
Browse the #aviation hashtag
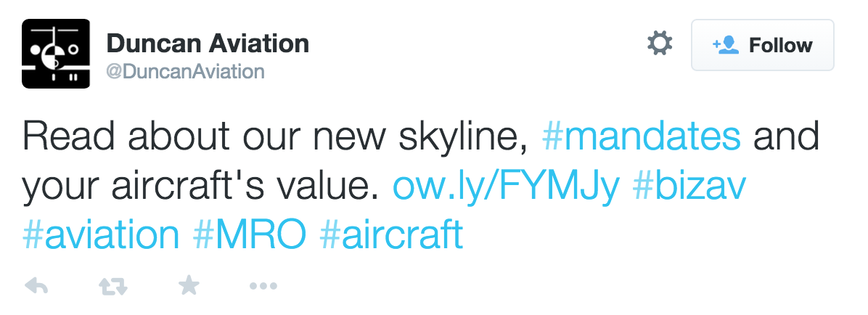click(101, 235)
